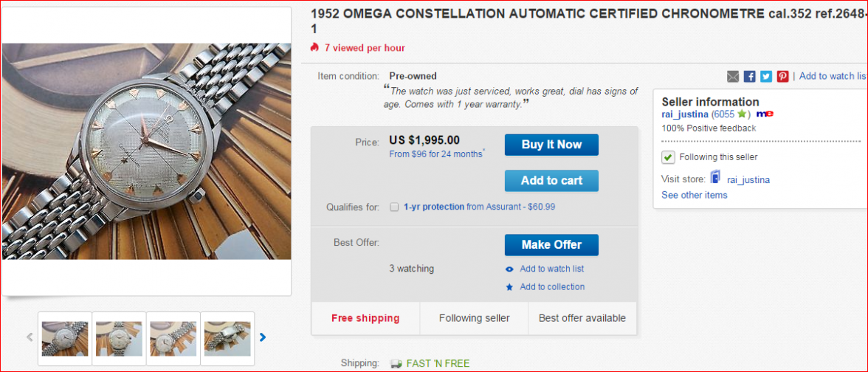Screen dimensions: 868x372
Task: Share listing on Facebook
Action: click(x=749, y=76)
